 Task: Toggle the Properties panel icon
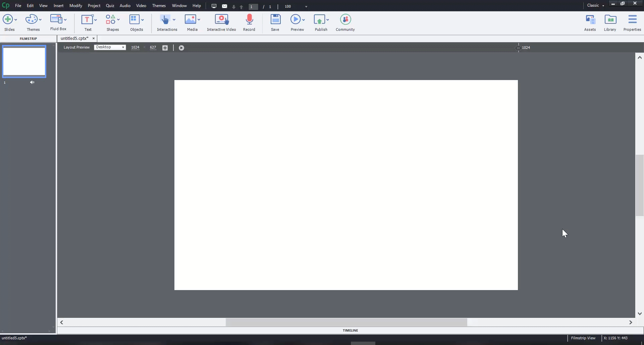pos(633,19)
